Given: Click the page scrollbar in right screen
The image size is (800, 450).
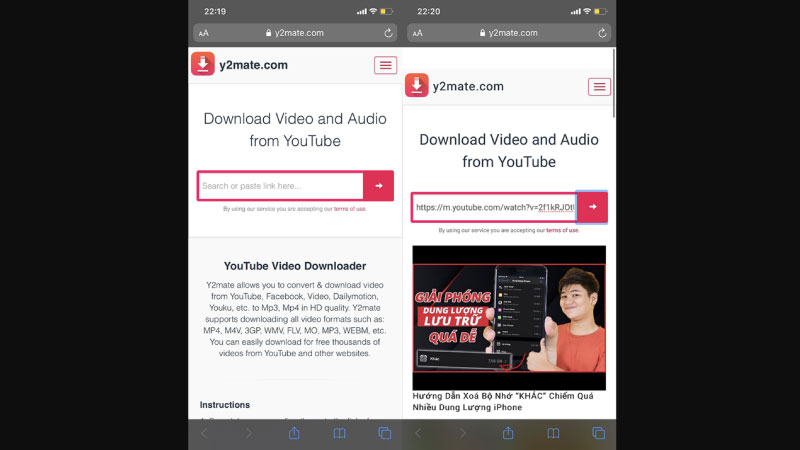Looking at the screenshot, I should point(613,83).
